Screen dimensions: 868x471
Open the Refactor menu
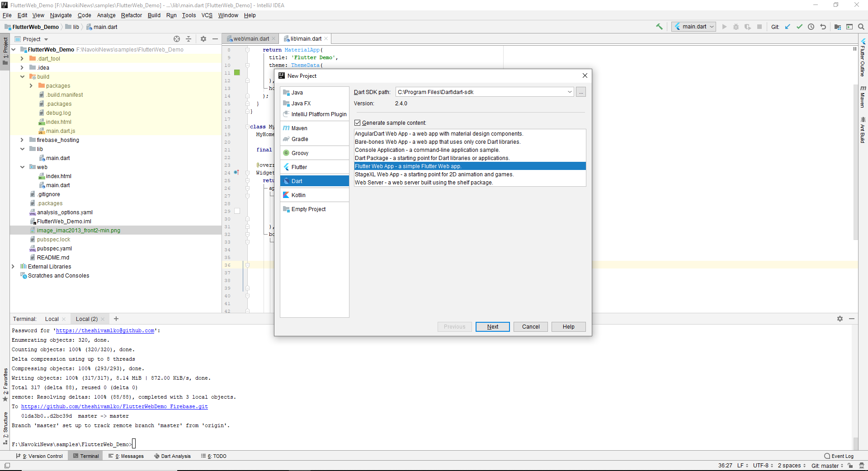(131, 15)
